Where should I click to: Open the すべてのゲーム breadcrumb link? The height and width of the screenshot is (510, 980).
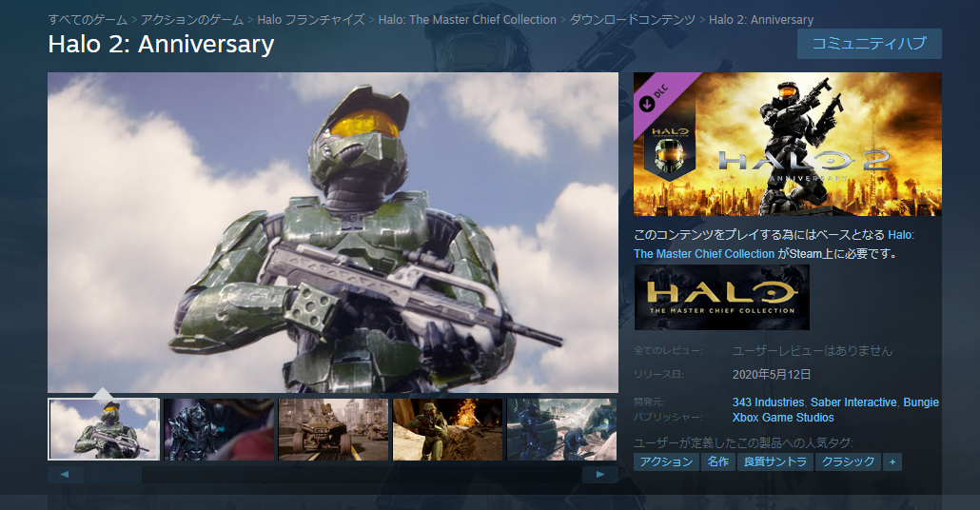point(88,20)
